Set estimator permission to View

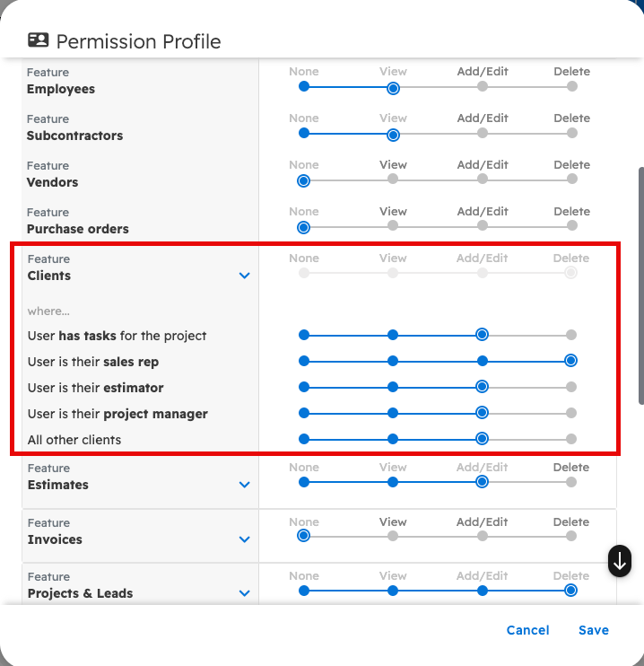(393, 387)
